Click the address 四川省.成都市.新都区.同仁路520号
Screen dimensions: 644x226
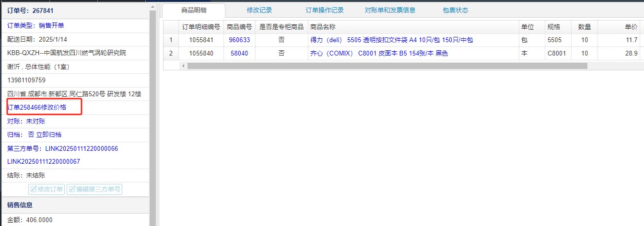[x=74, y=94]
